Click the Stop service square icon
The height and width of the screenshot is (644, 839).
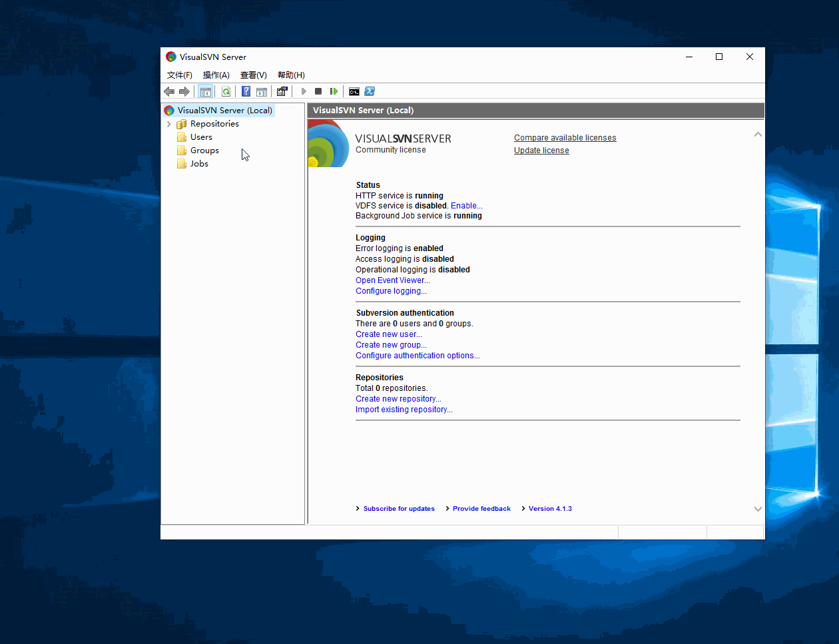pyautogui.click(x=318, y=91)
